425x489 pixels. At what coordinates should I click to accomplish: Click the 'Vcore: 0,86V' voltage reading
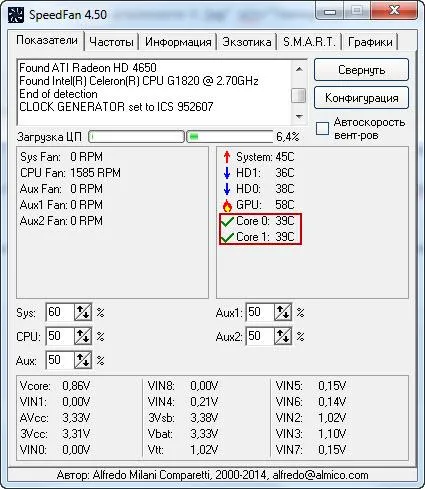(x=55, y=386)
